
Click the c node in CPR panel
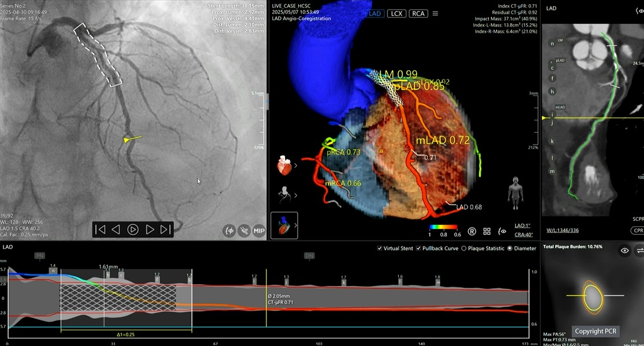(x=552, y=68)
